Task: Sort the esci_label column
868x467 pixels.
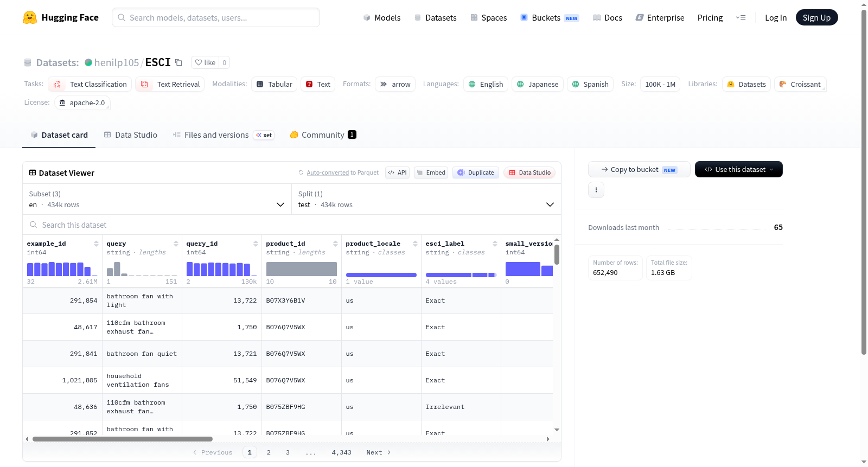Action: 495,244
